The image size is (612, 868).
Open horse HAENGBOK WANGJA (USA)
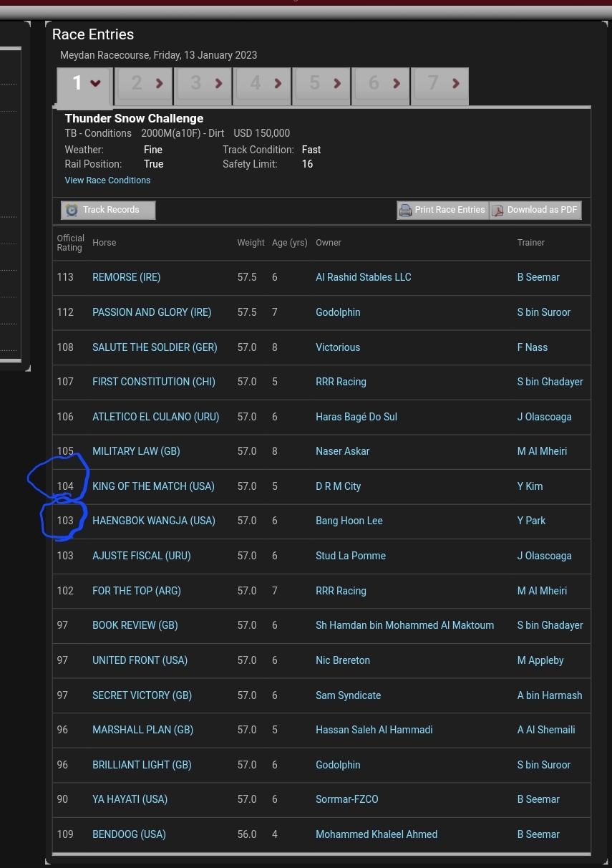pos(154,521)
